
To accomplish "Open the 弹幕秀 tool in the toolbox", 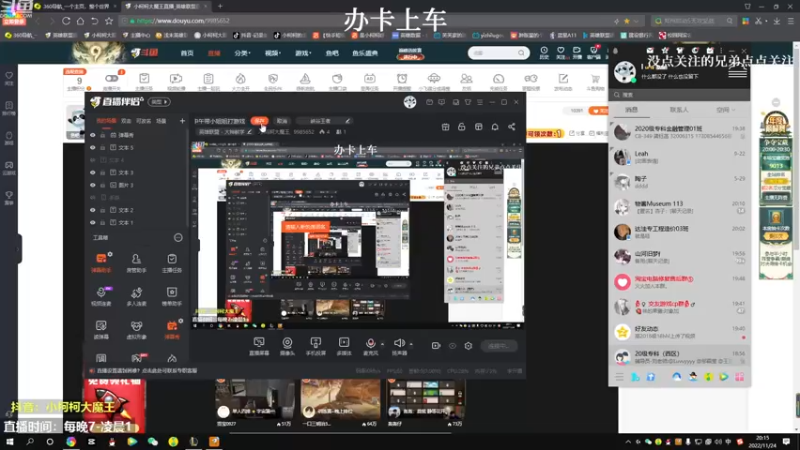I will pyautogui.click(x=172, y=330).
